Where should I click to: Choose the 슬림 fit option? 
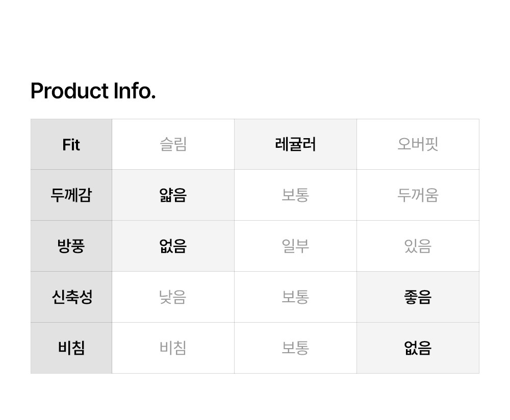point(173,145)
